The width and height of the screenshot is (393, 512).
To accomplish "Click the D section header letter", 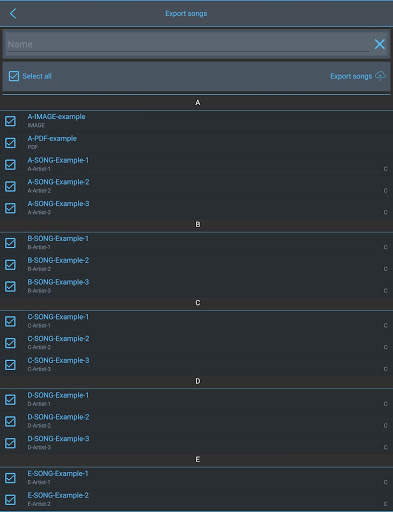I will click(x=198, y=381).
